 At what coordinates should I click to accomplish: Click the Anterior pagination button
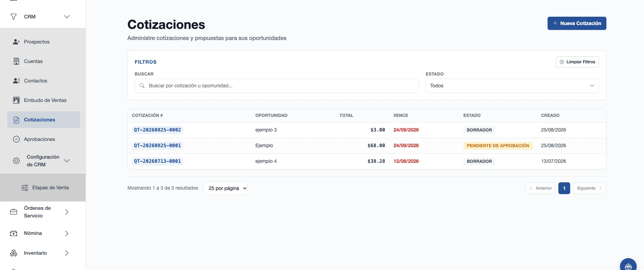click(540, 188)
